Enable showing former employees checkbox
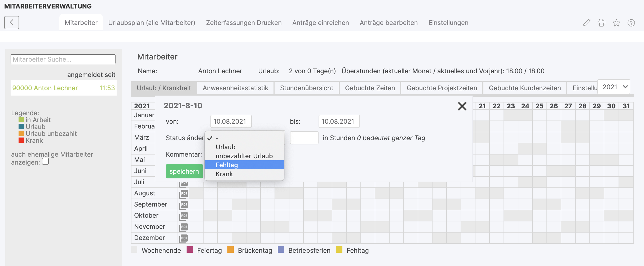This screenshot has height=266, width=644. tap(45, 161)
